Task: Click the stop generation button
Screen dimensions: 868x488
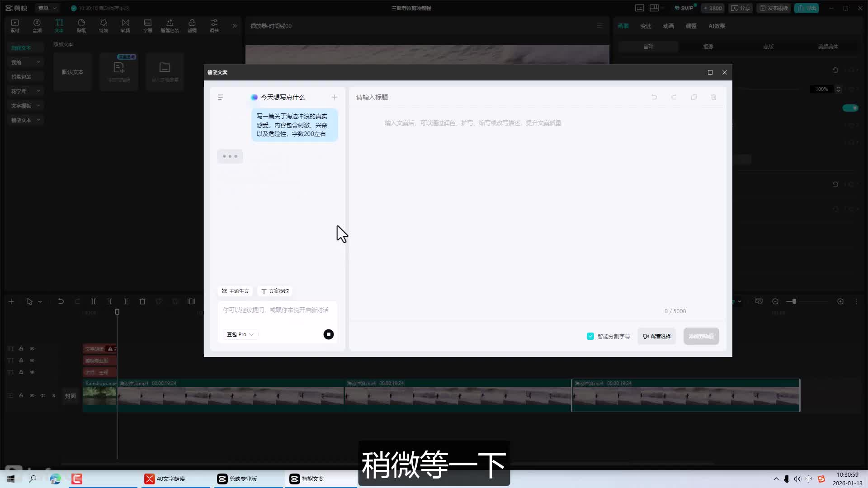Action: point(328,334)
